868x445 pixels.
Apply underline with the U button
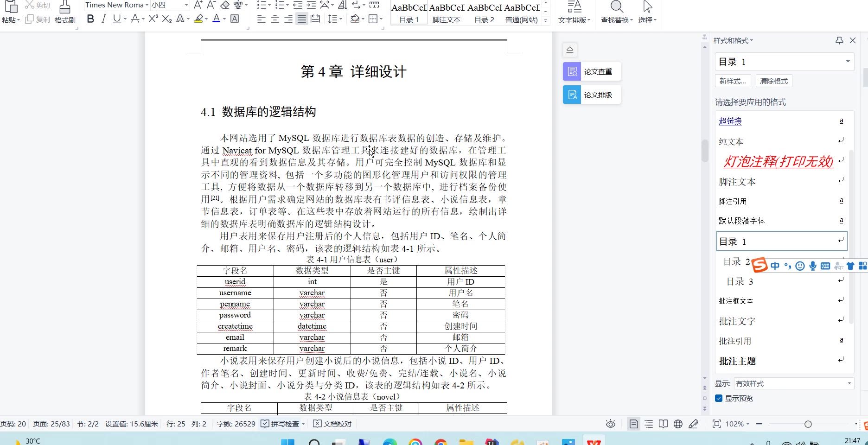pyautogui.click(x=116, y=19)
